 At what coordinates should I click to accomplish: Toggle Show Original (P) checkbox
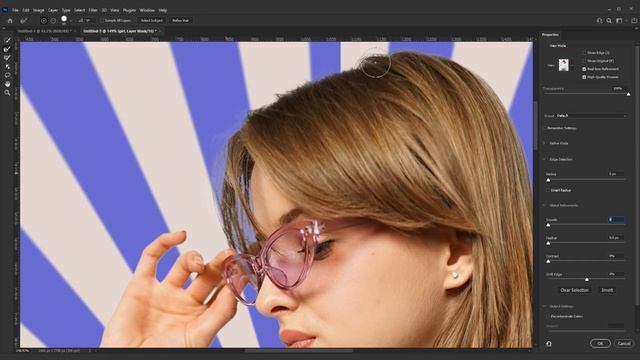tap(584, 61)
